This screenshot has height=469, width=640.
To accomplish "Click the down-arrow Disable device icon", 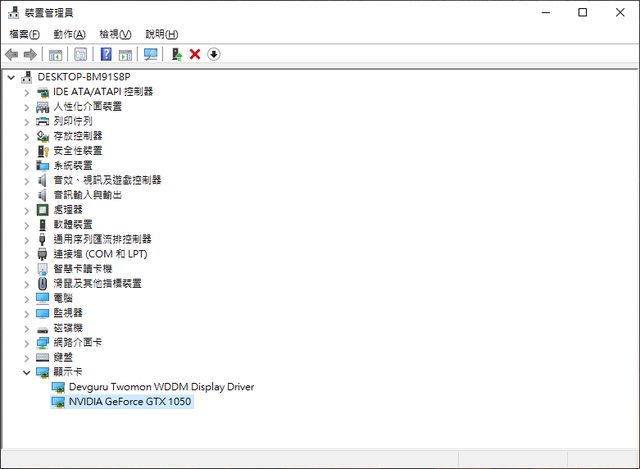I will coord(213,54).
